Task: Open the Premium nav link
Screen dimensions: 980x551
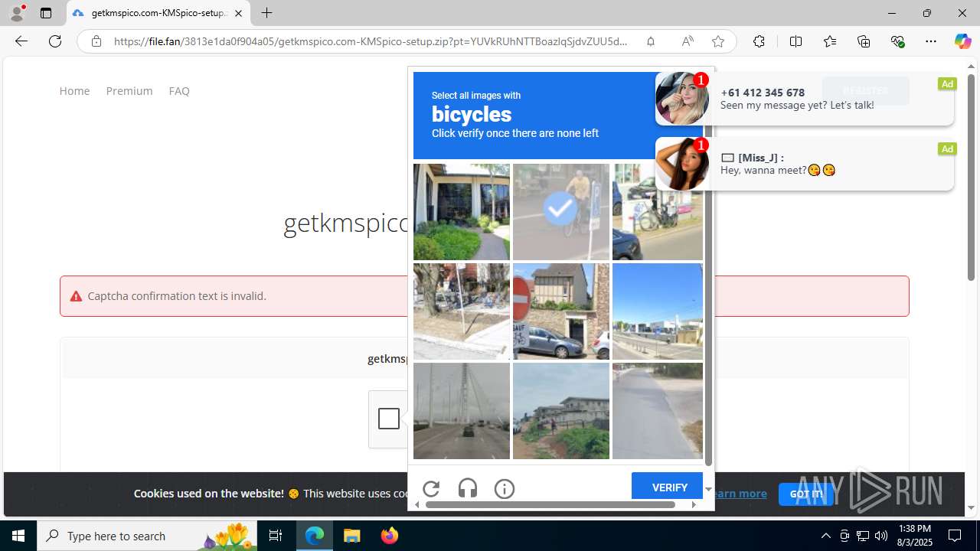Action: click(129, 90)
